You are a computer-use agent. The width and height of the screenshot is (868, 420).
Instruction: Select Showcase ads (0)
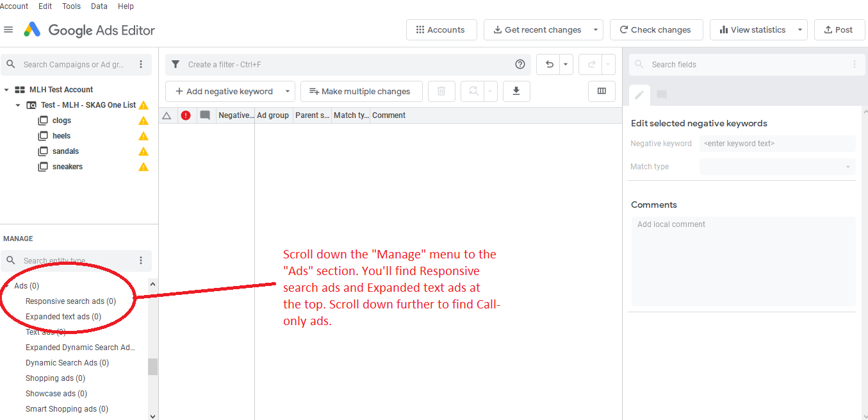click(x=56, y=394)
